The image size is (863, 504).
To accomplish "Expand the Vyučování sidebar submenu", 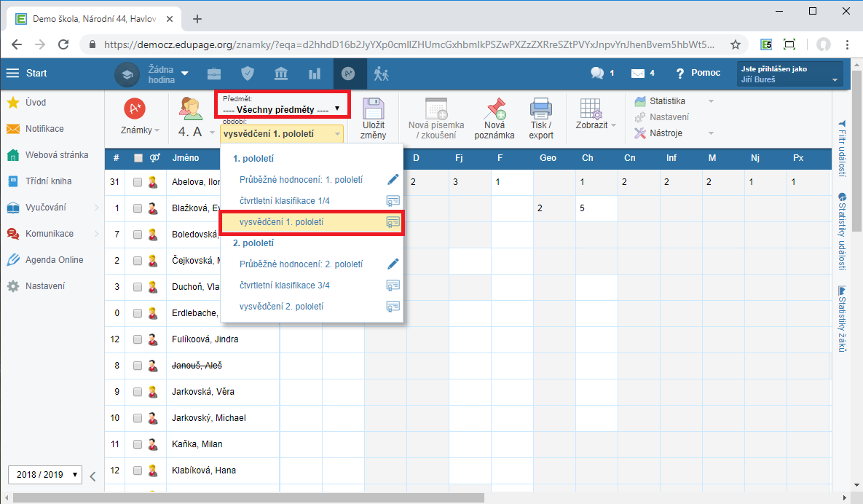I will pos(97,208).
